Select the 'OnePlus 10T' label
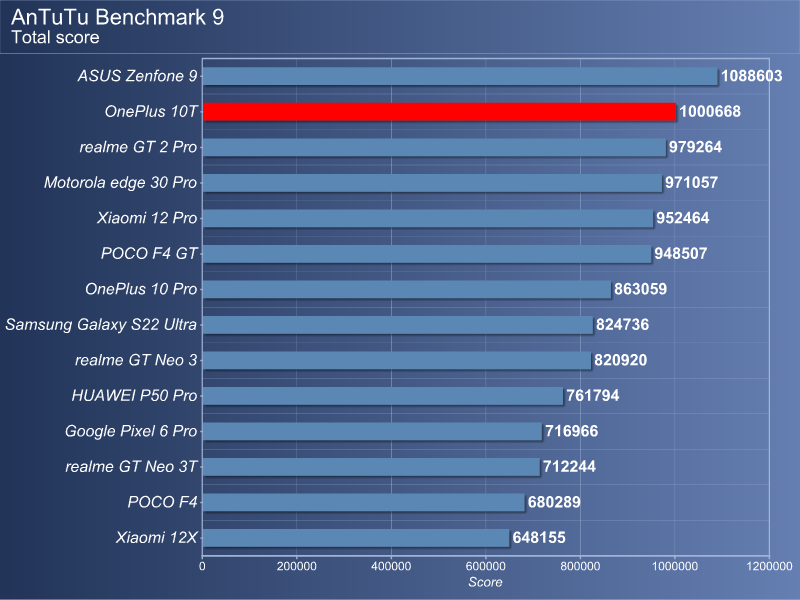 [x=151, y=112]
